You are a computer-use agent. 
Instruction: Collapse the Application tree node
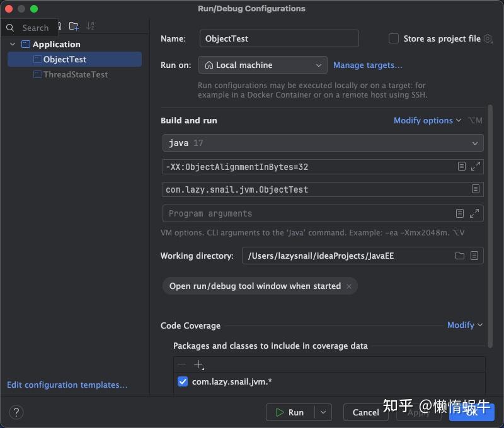point(13,44)
